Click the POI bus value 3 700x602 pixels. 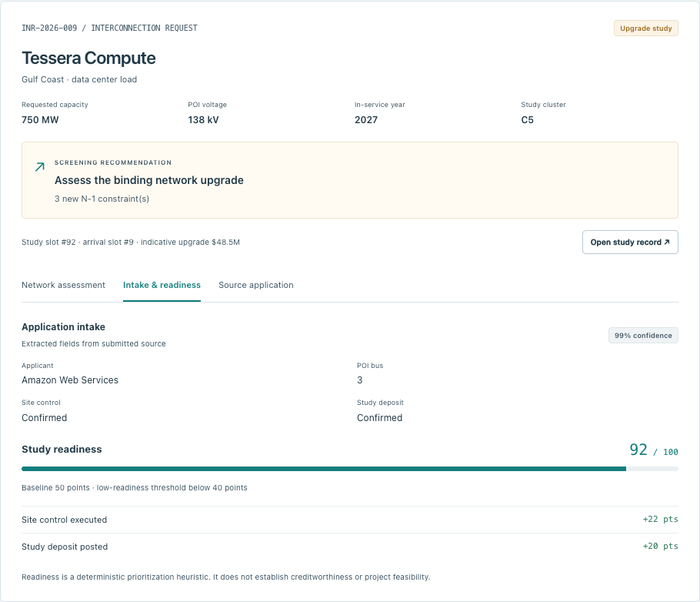coord(360,380)
